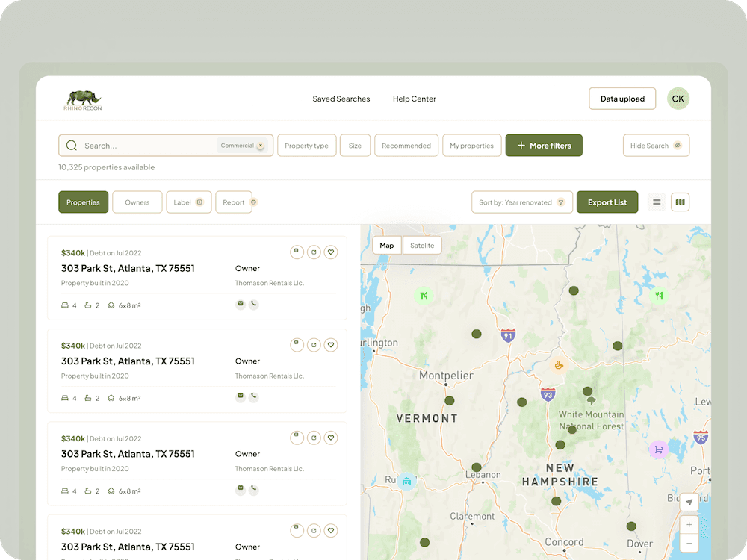The image size is (747, 560).
Task: Toggle My properties filter
Action: tap(471, 146)
